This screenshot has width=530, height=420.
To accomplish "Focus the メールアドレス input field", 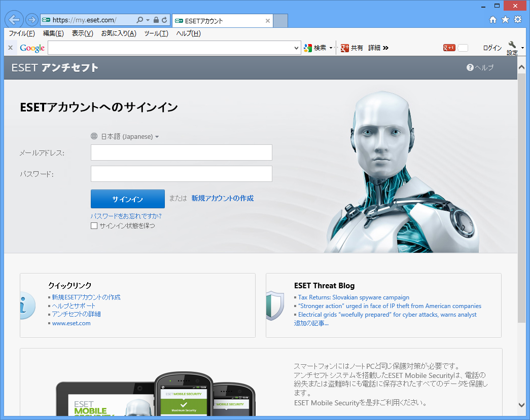I will click(182, 152).
